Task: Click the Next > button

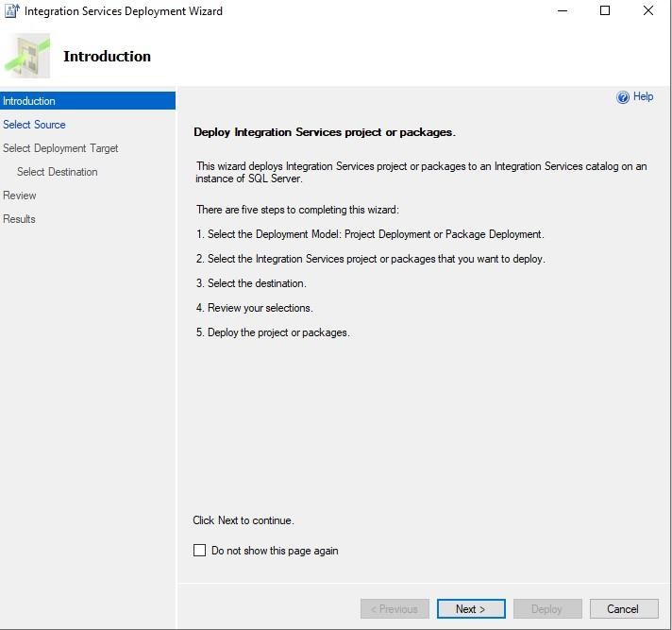Action: coord(471,609)
